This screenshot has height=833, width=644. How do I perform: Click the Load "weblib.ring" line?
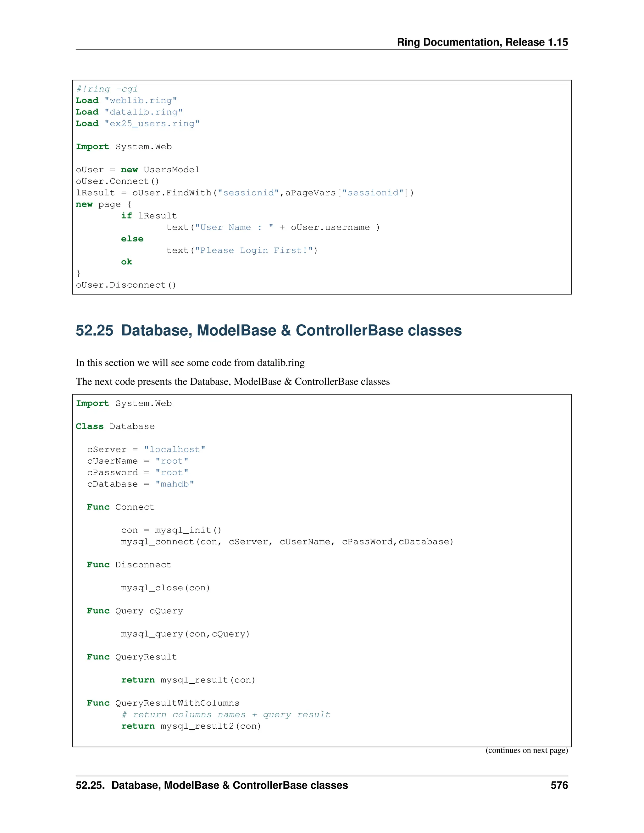pos(126,100)
